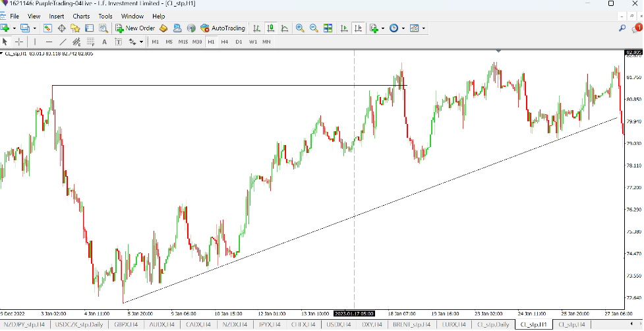
Task: Open the Navigator folder-star icon
Action: (75, 28)
